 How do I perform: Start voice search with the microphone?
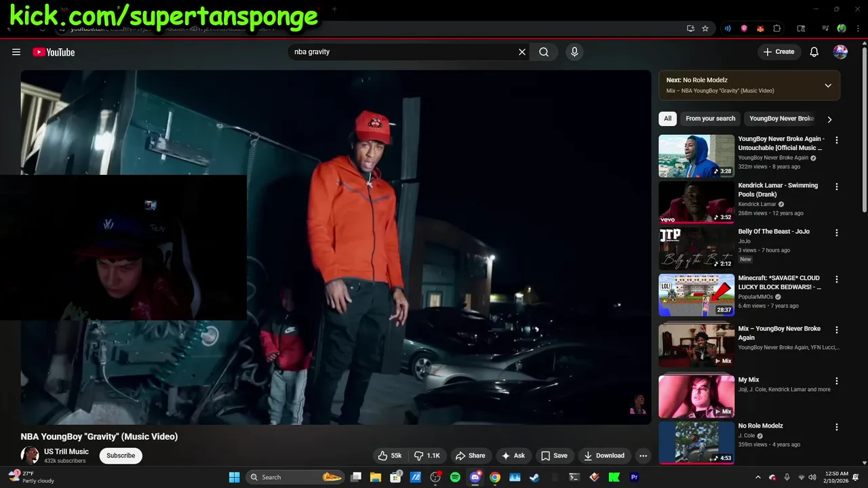(574, 52)
